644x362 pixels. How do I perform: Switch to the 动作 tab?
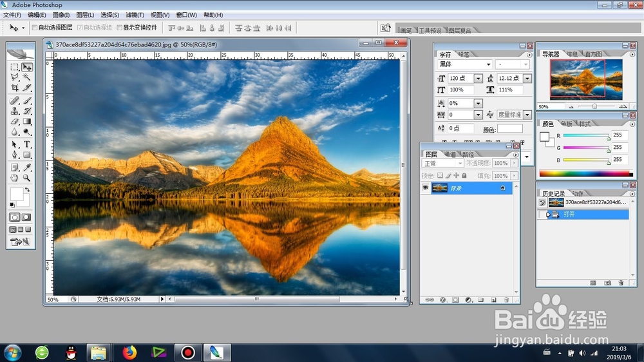578,193
